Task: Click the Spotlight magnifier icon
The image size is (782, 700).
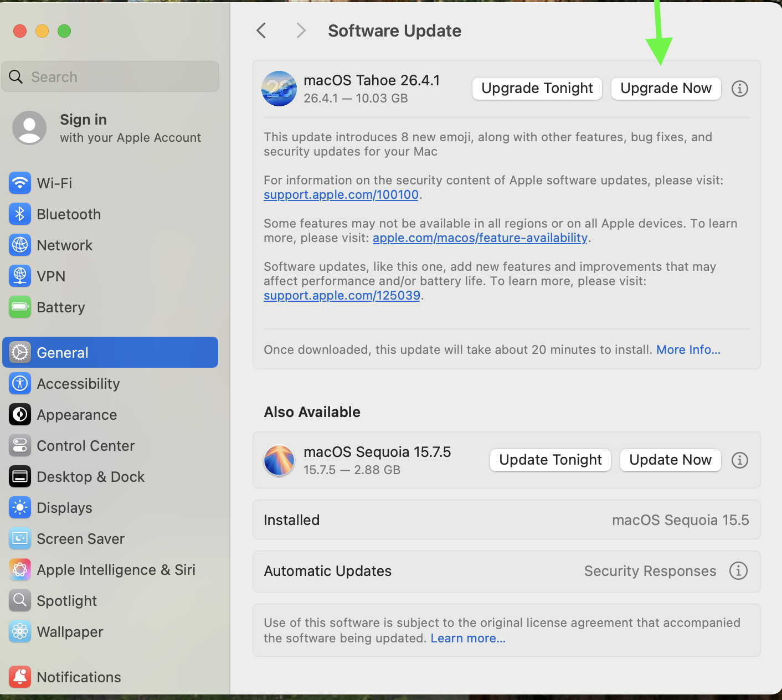Action: click(x=20, y=600)
